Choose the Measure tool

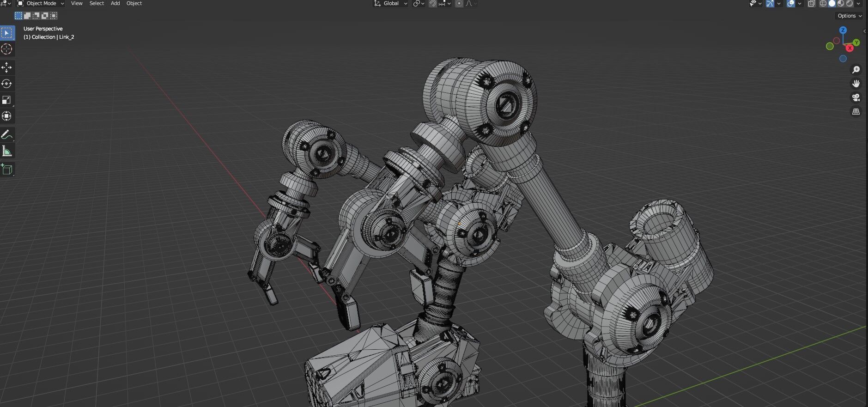pos(6,151)
